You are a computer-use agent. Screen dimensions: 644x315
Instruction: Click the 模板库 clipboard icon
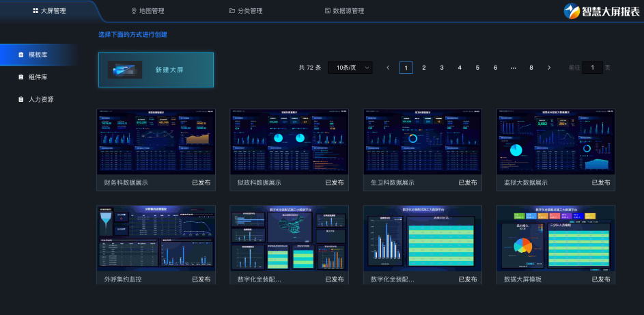tap(21, 55)
